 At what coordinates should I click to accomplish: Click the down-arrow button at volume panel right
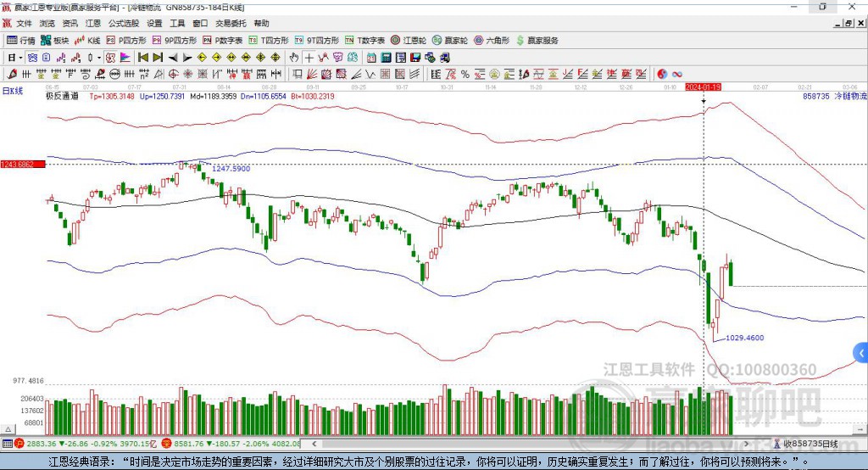(860, 429)
